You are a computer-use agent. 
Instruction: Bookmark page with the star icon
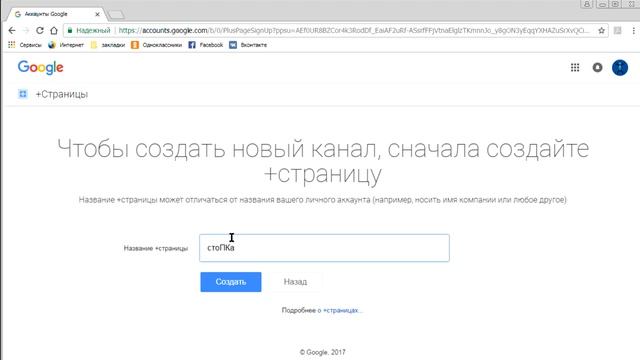tap(601, 31)
